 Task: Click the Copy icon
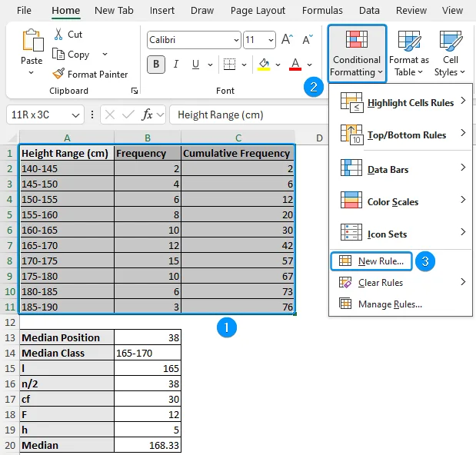coord(58,54)
